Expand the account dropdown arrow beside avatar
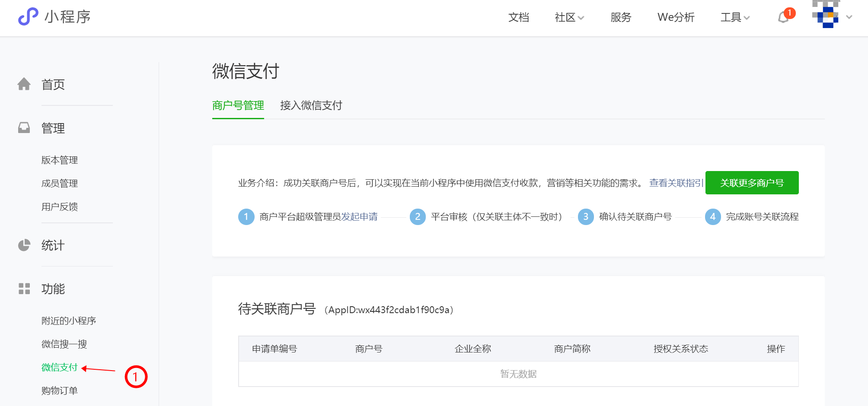 point(849,17)
